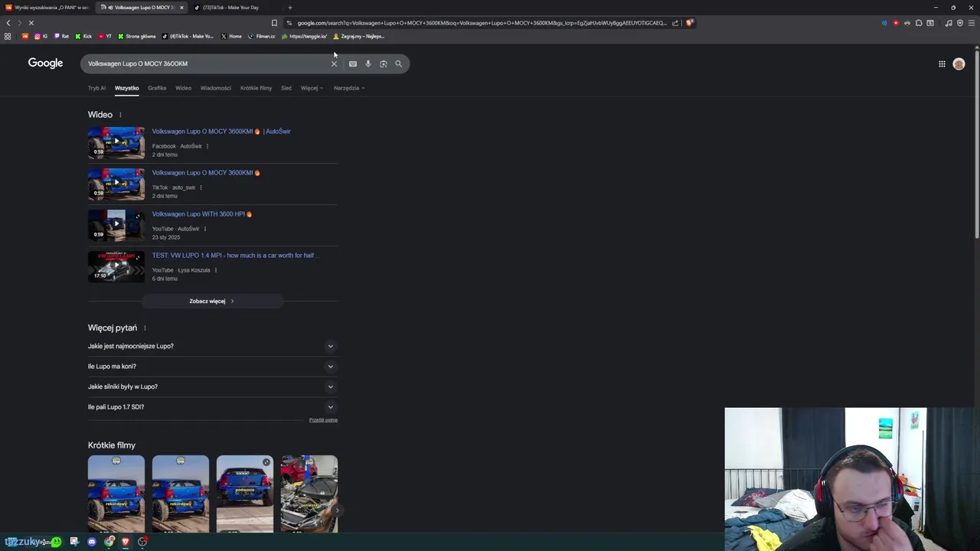Screen dimensions: 980x551
Task: Open the YT bookmark
Action: point(105,36)
